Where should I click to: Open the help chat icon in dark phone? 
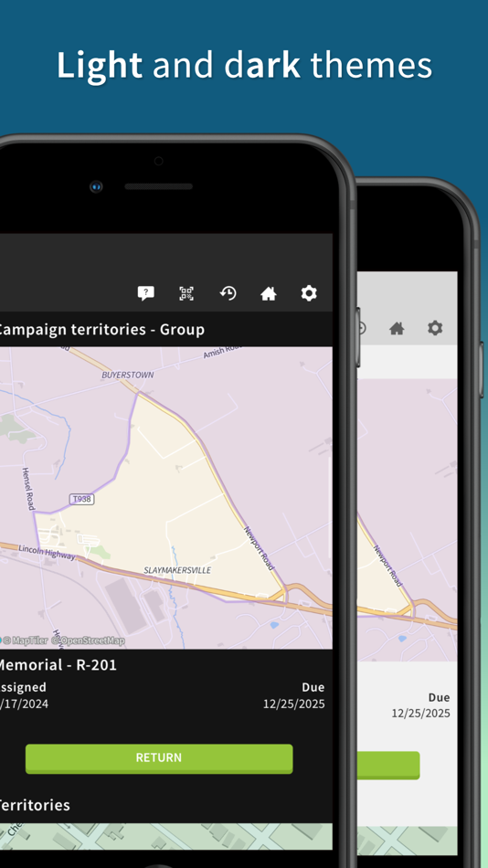pyautogui.click(x=145, y=293)
